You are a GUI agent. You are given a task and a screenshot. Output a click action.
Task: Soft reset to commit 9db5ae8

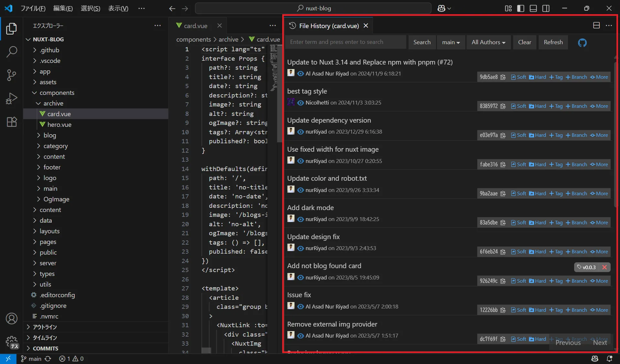click(519, 77)
